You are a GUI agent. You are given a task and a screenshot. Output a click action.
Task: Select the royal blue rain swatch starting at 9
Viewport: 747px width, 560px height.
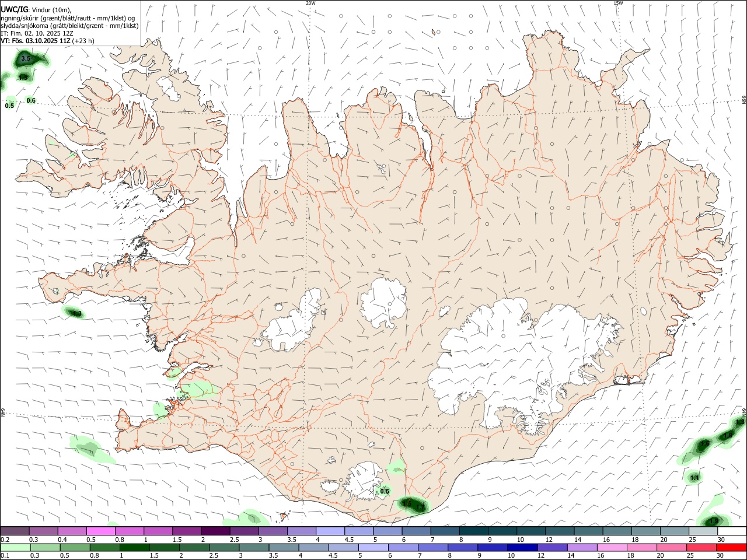tap(493, 547)
